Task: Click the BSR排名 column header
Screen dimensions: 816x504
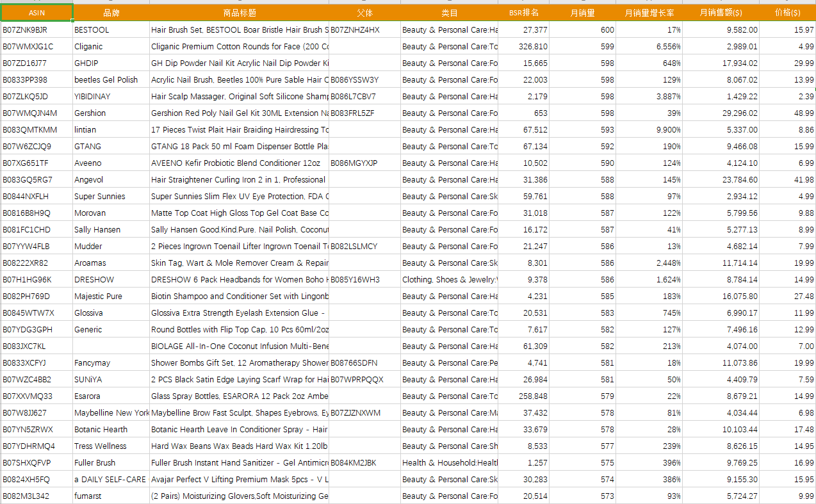Action: coord(524,13)
